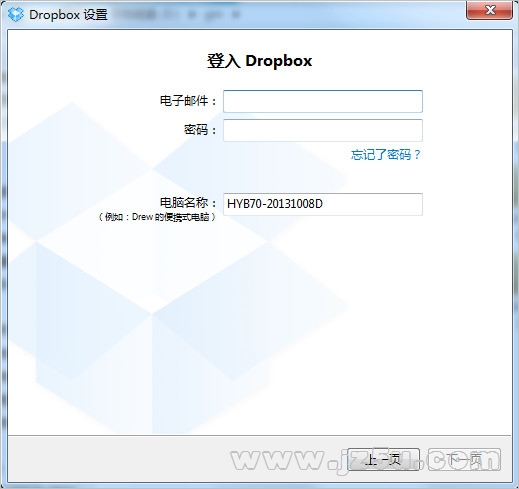Click the Dropbox logo in title bar
Image resolution: width=519 pixels, height=489 pixels.
click(x=16, y=15)
